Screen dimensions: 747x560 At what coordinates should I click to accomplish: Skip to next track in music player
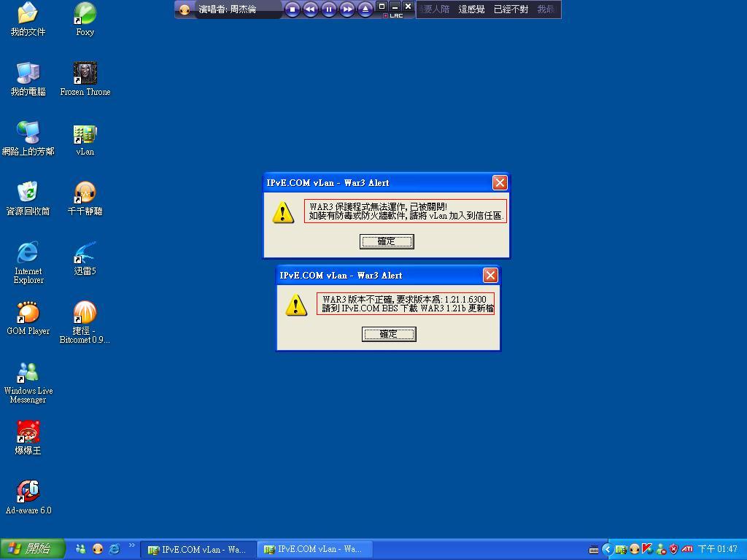tap(347, 9)
